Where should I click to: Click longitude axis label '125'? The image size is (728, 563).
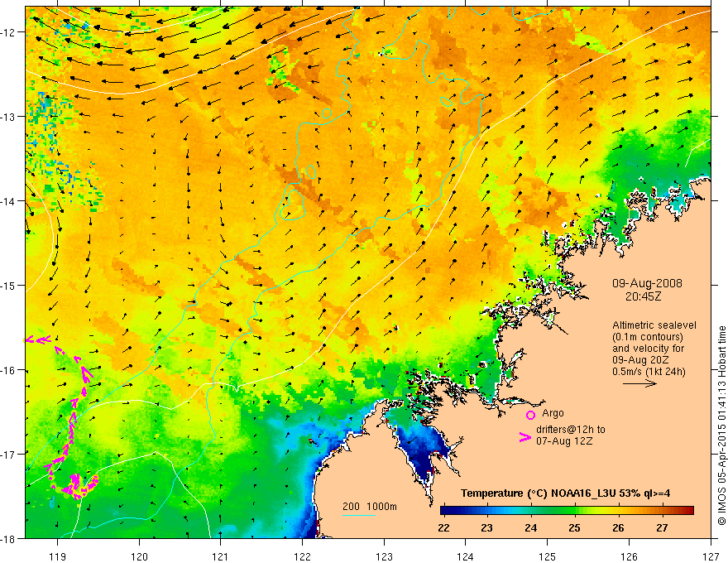click(547, 556)
